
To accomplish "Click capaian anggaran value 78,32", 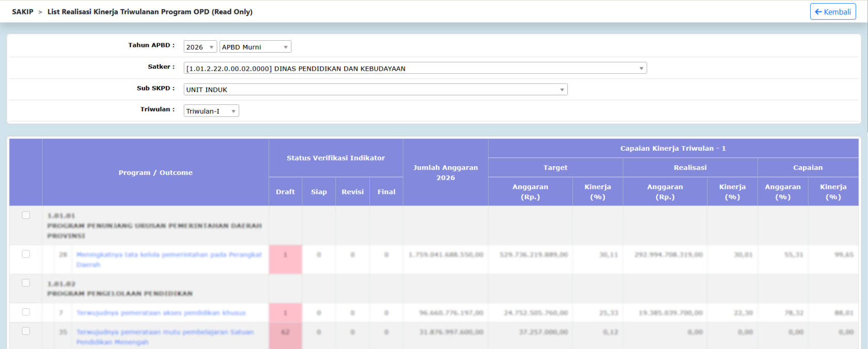I will [x=793, y=313].
